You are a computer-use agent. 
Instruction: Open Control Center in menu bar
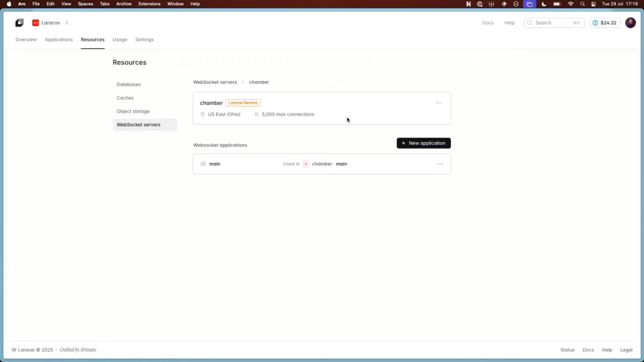tap(594, 4)
